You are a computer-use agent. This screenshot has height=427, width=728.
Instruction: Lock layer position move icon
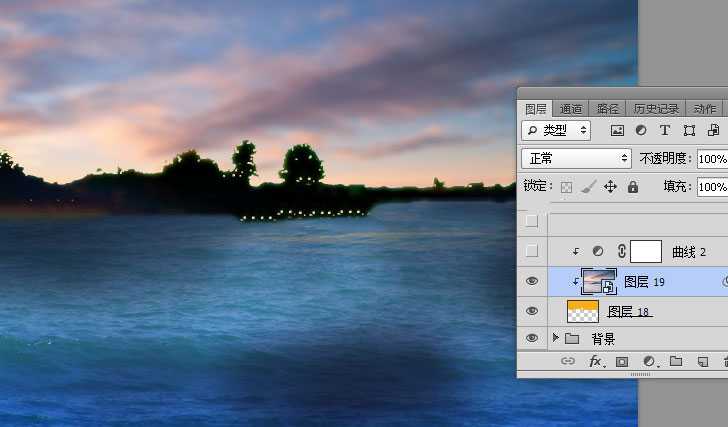click(x=610, y=187)
